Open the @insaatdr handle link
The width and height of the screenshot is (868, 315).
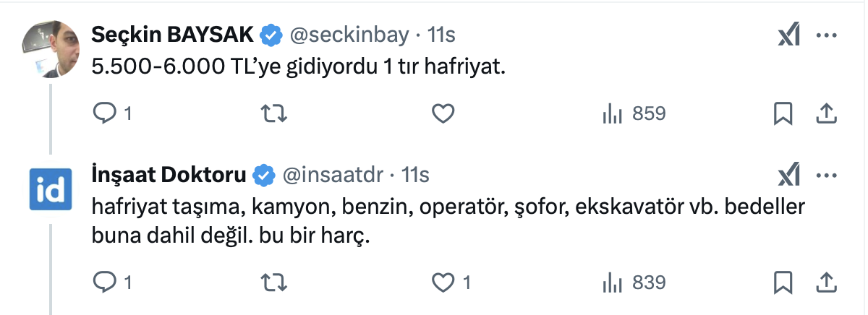[x=333, y=174]
